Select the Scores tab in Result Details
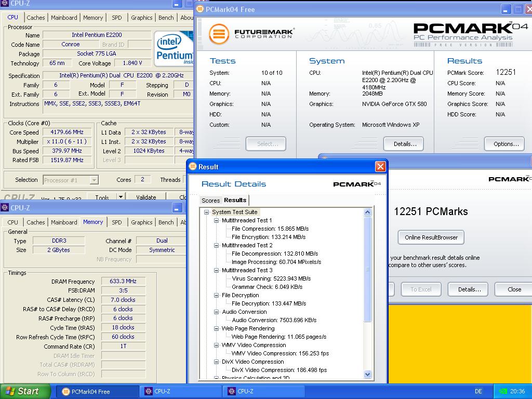The height and width of the screenshot is (399, 532). (211, 201)
